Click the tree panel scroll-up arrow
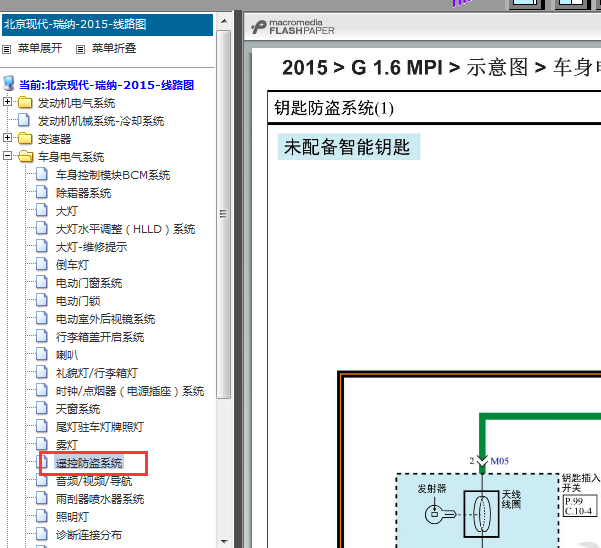The height and width of the screenshot is (548, 601). [x=224, y=21]
